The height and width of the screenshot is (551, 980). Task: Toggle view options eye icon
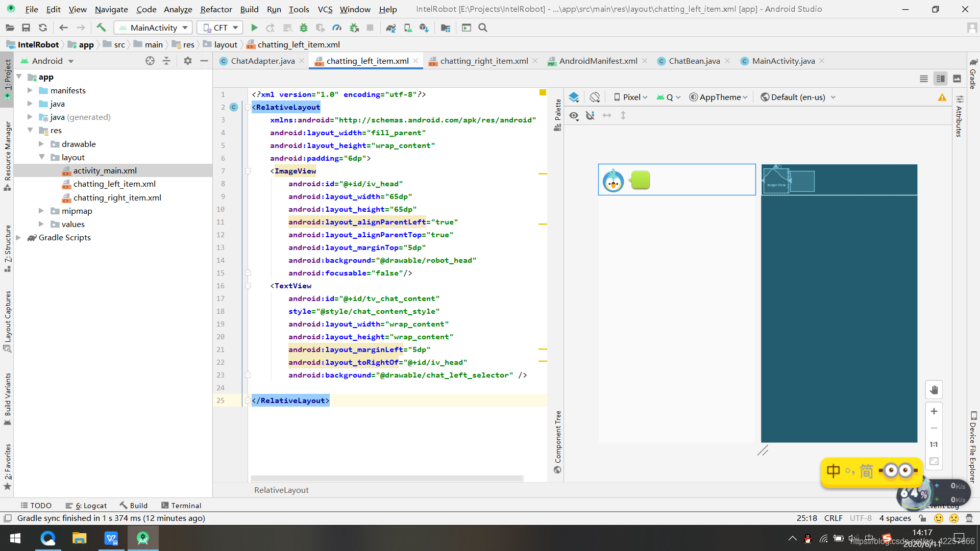[574, 116]
